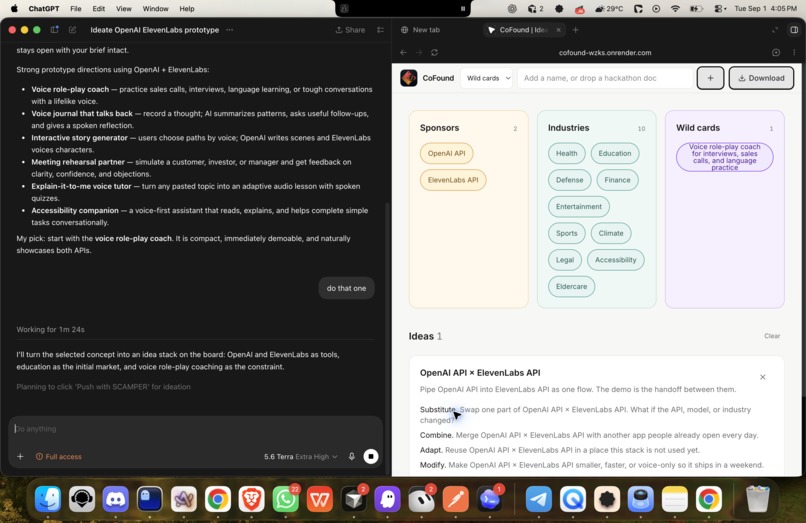The image size is (806, 523).
Task: Start voice dictation with the microphone icon
Action: tap(352, 457)
